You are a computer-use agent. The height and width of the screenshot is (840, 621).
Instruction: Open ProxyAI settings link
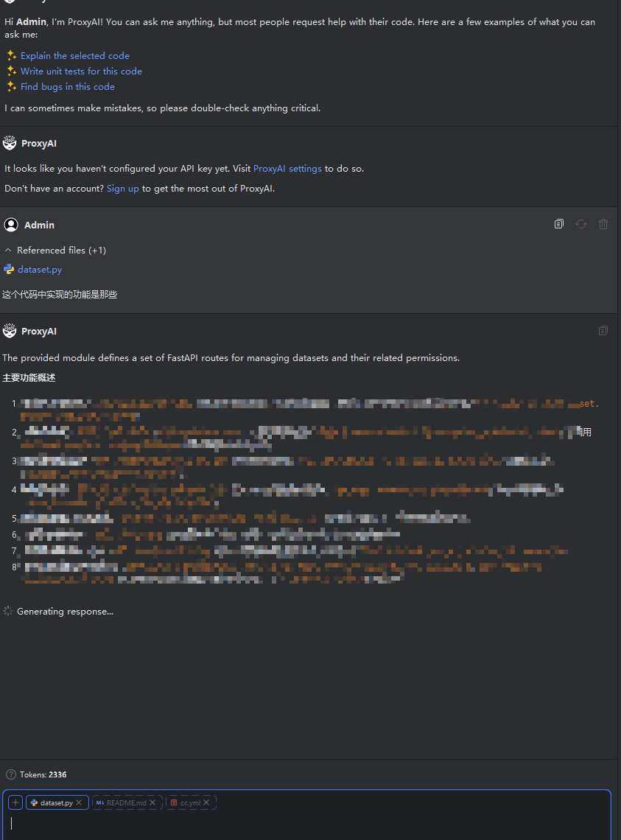287,169
